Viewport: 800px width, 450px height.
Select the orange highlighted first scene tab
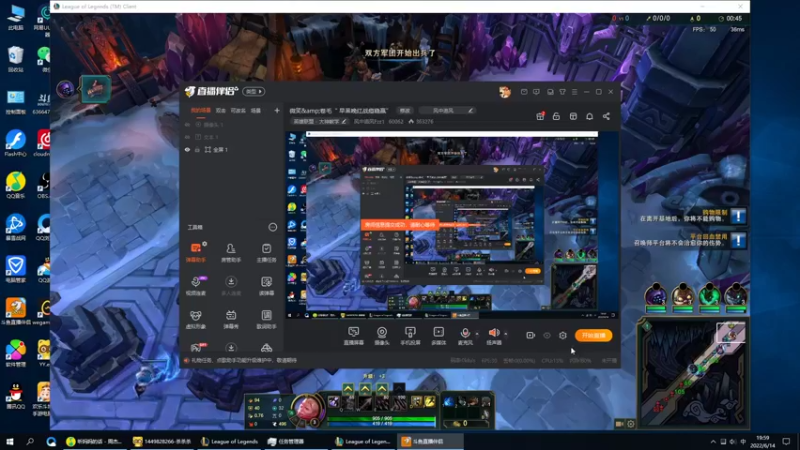coord(201,110)
